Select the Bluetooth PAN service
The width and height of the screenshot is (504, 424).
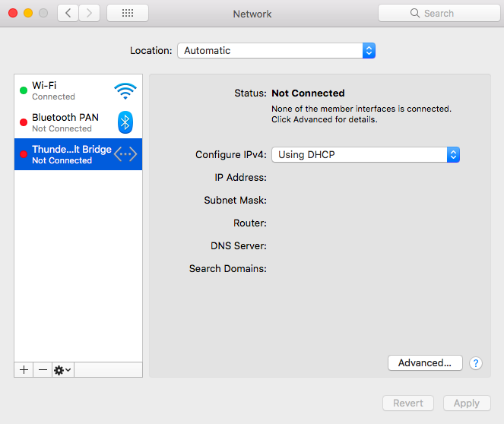pos(78,122)
